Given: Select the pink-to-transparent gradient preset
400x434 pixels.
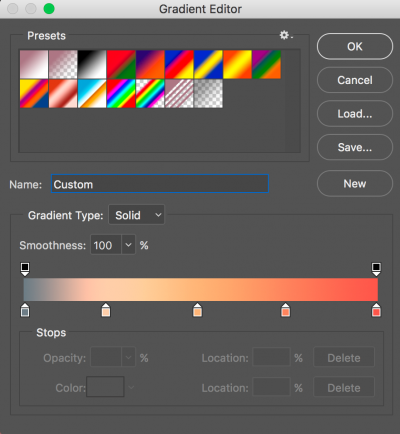Looking at the screenshot, I should [x=63, y=64].
